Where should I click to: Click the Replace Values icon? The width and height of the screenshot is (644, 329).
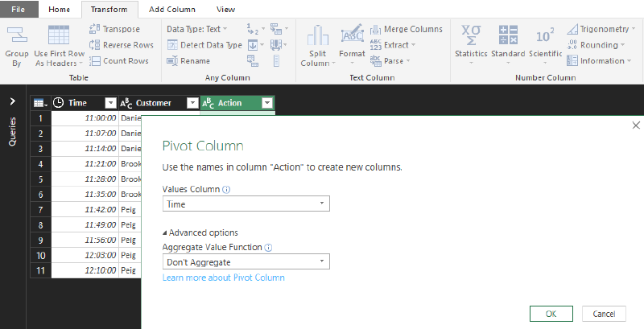[254, 29]
